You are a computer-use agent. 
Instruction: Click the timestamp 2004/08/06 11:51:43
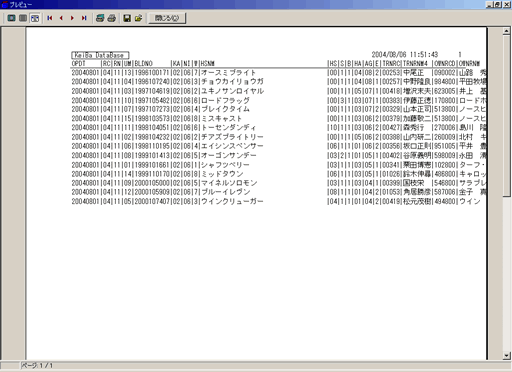coord(405,54)
